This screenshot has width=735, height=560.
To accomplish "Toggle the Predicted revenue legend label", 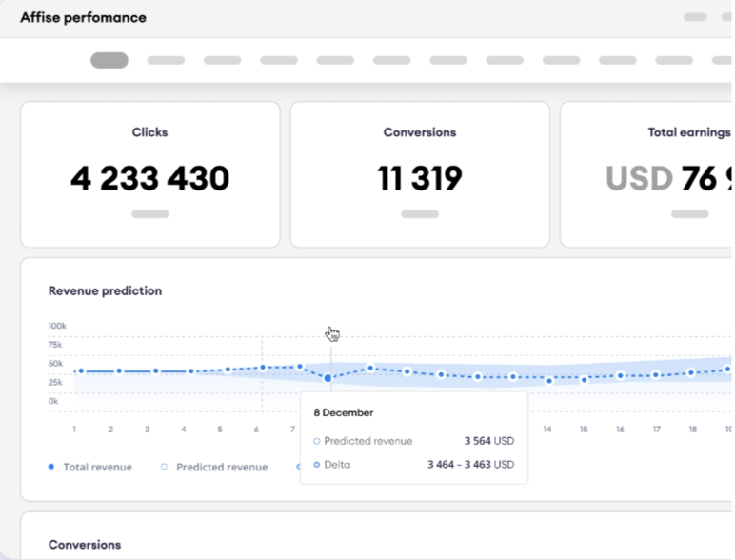I will pyautogui.click(x=222, y=467).
